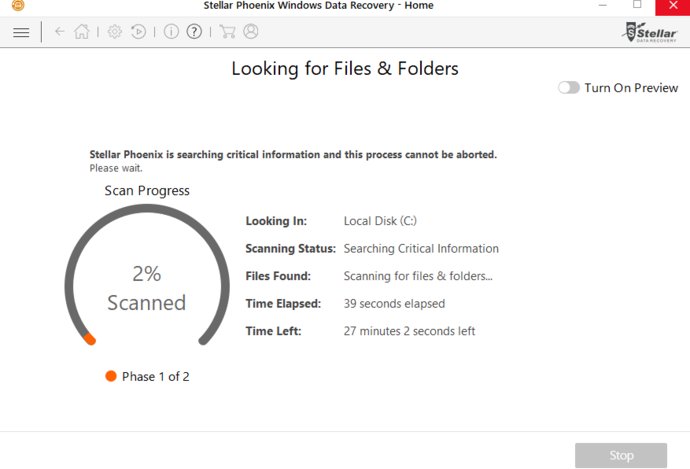Click the shopping cart buy icon
Viewport: 690px width, 469px height.
coord(227,32)
